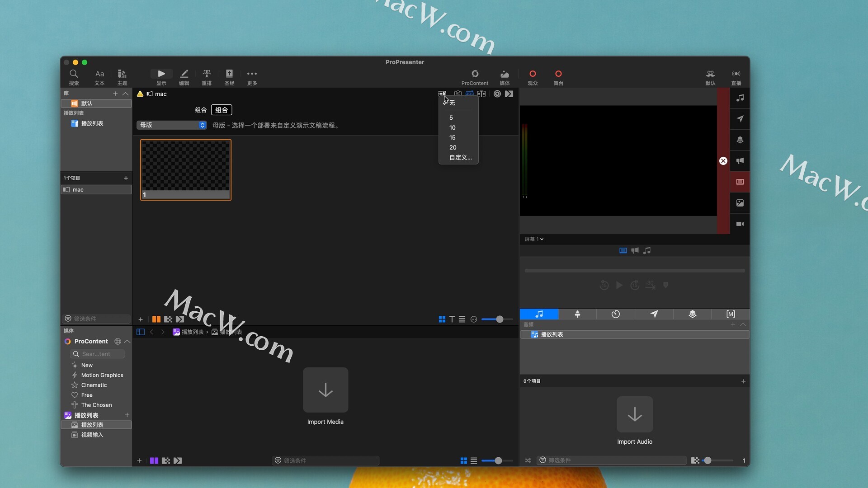Viewport: 868px width, 488px height.
Task: Toggle the media bin sidebar panel icon
Action: click(x=141, y=332)
